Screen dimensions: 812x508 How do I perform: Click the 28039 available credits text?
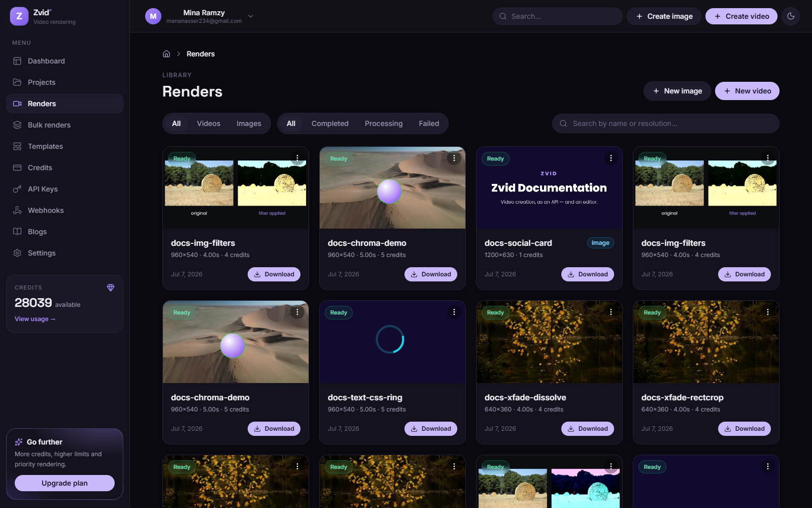47,303
